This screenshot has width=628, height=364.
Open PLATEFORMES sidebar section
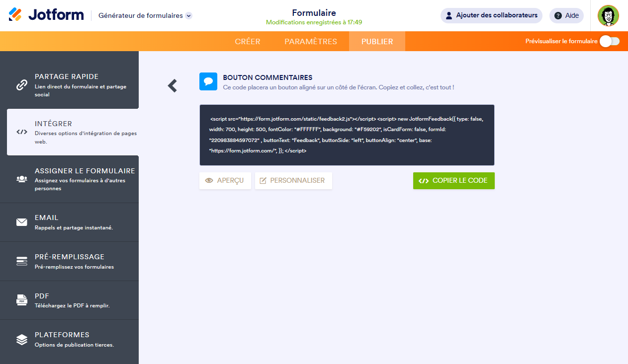[70, 339]
